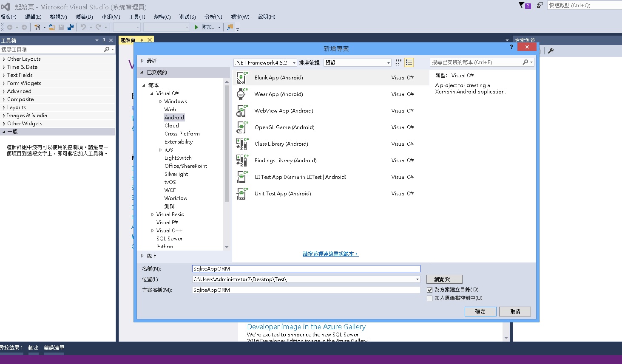Click the 名稱 project name input field
The image size is (622, 364).
306,269
